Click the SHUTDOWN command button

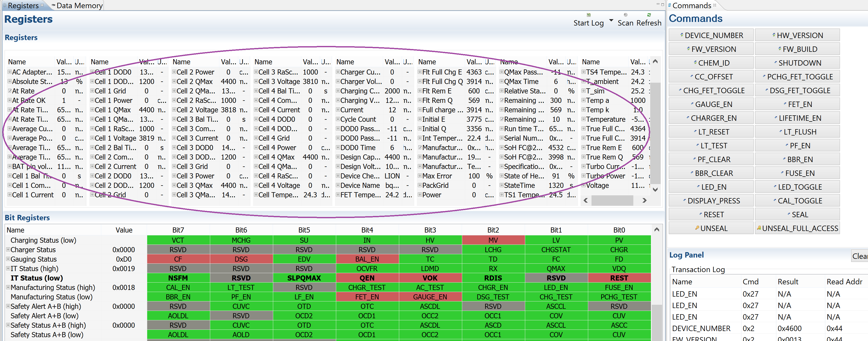point(797,63)
